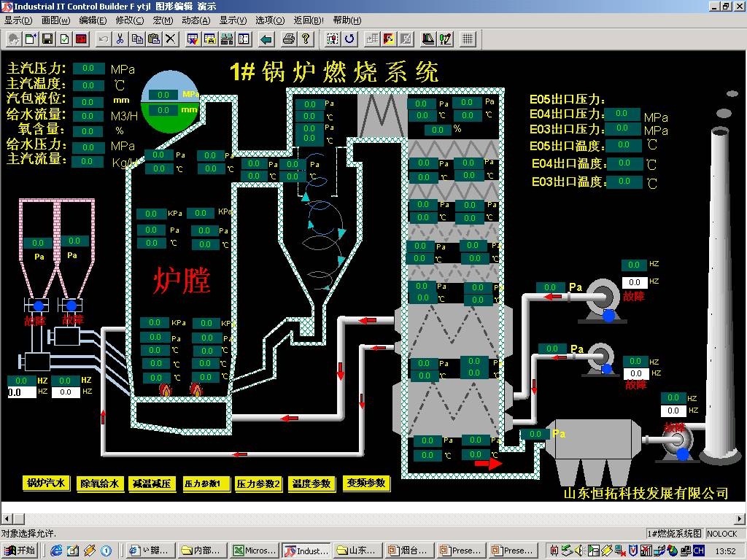Click the 锅炉汽水 yellow button
This screenshot has width=747, height=560.
(47, 483)
